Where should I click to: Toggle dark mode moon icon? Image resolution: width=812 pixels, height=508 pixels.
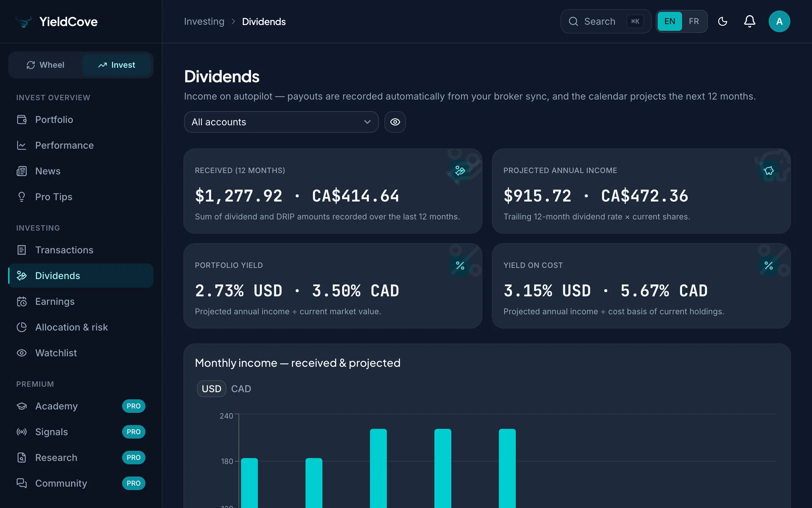tap(722, 21)
